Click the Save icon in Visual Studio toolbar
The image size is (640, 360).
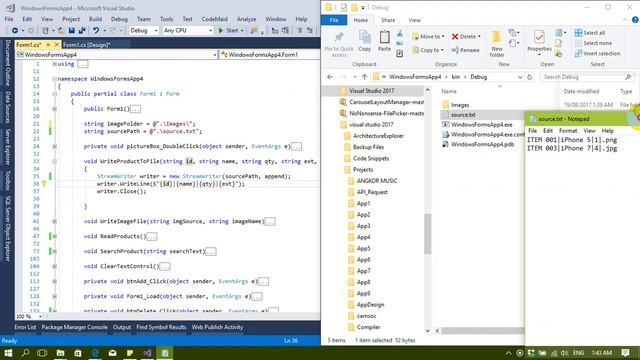tap(71, 31)
